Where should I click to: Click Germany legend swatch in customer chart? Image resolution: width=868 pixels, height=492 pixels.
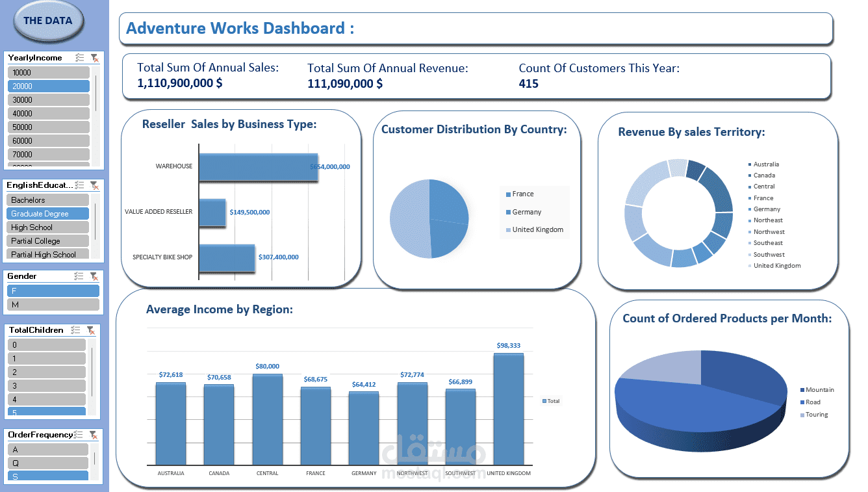tap(508, 213)
